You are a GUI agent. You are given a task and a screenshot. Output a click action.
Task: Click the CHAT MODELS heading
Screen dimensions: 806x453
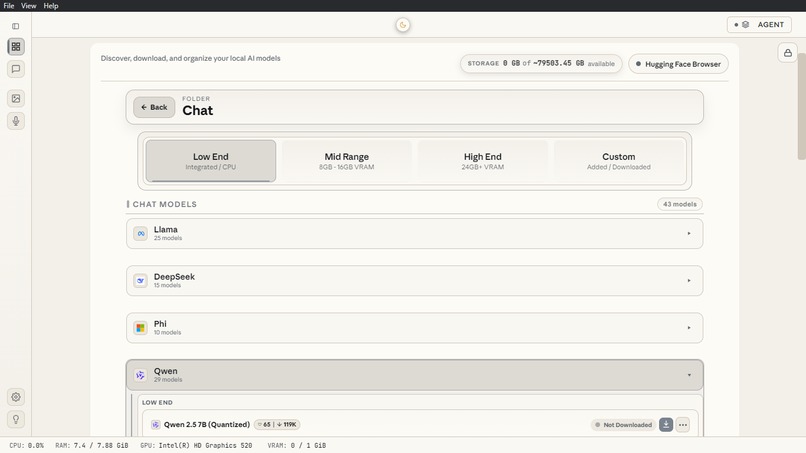[164, 204]
